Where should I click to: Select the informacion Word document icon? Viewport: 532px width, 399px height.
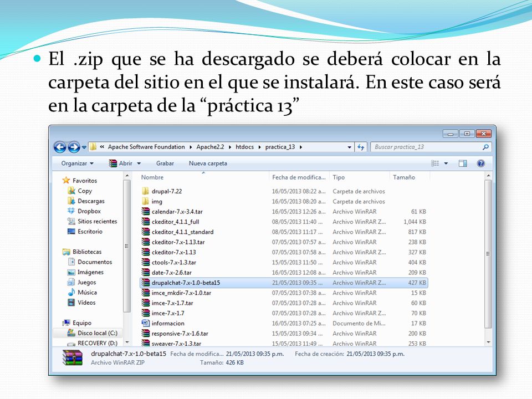click(145, 323)
